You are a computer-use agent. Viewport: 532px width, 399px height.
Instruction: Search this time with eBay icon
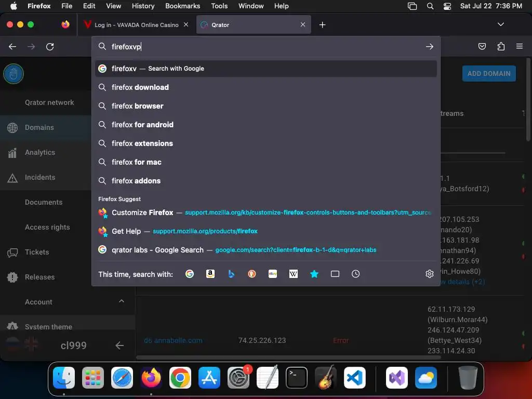click(273, 274)
